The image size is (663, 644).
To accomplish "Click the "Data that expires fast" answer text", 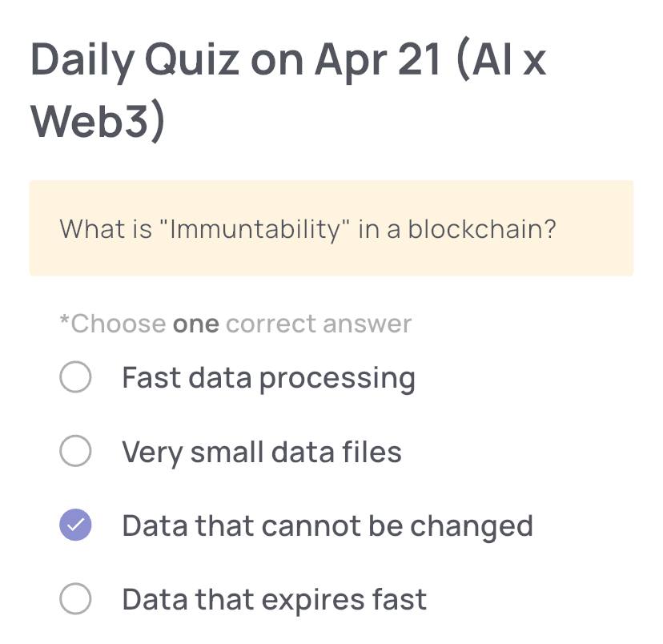I will 274,600.
